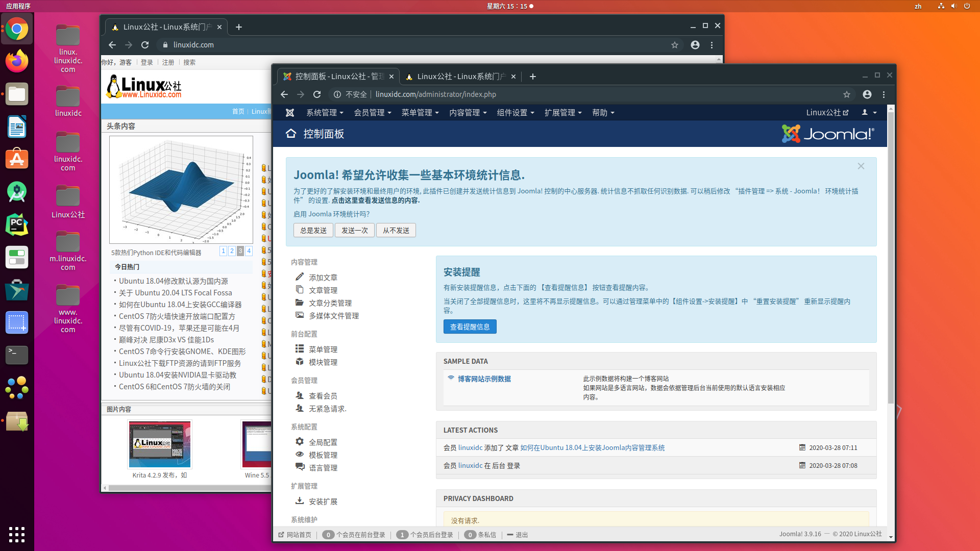Click the cube icon for 模块管理
This screenshot has width=980, height=551.
coord(300,361)
